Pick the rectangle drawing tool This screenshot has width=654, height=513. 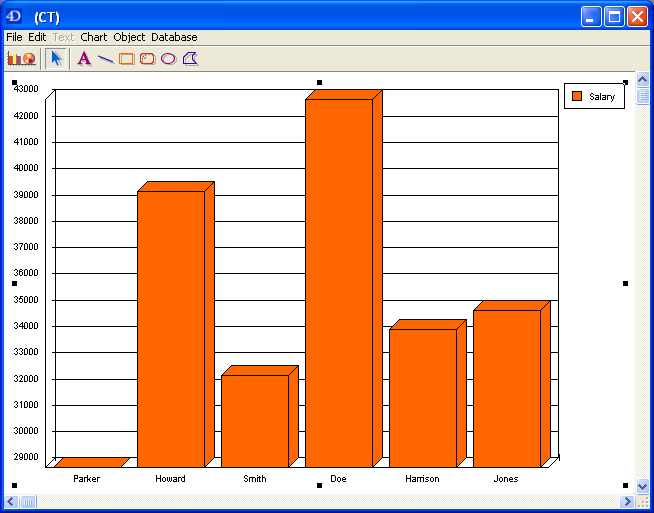(x=126, y=59)
